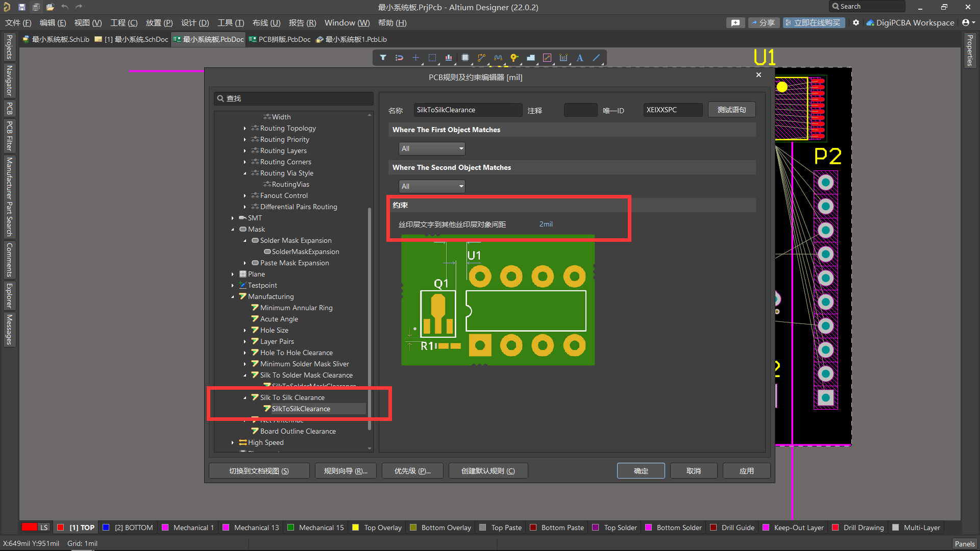Click the polygon pour tool
Image resolution: width=980 pixels, height=551 pixels.
pyautogui.click(x=531, y=58)
